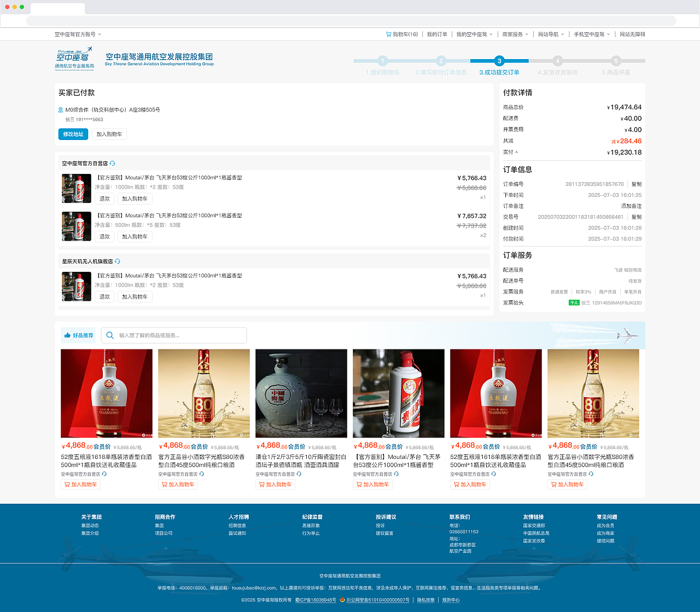Add the 陶瓷密封白酒坛 product to cart
Image resolution: width=700 pixels, height=612 pixels.
276,485
